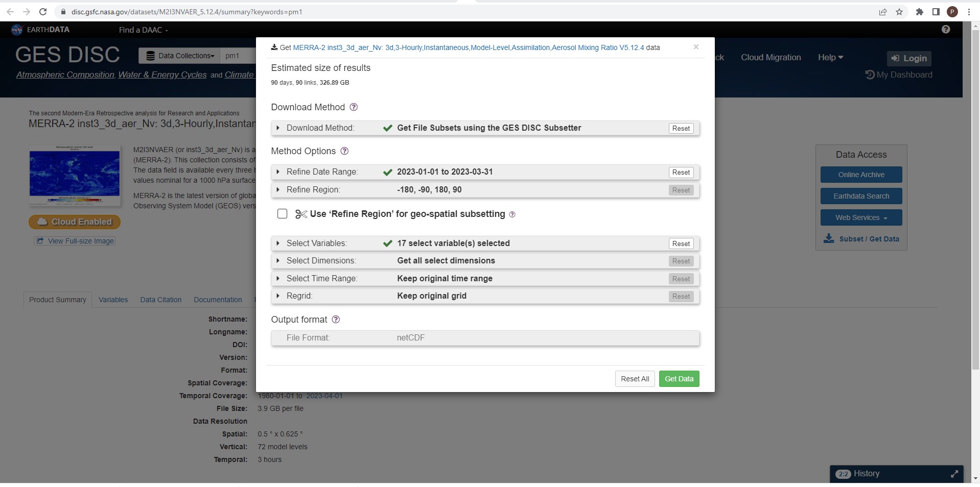Enable 'Use Refine Region for geo-spatial subsetting'

tap(282, 213)
